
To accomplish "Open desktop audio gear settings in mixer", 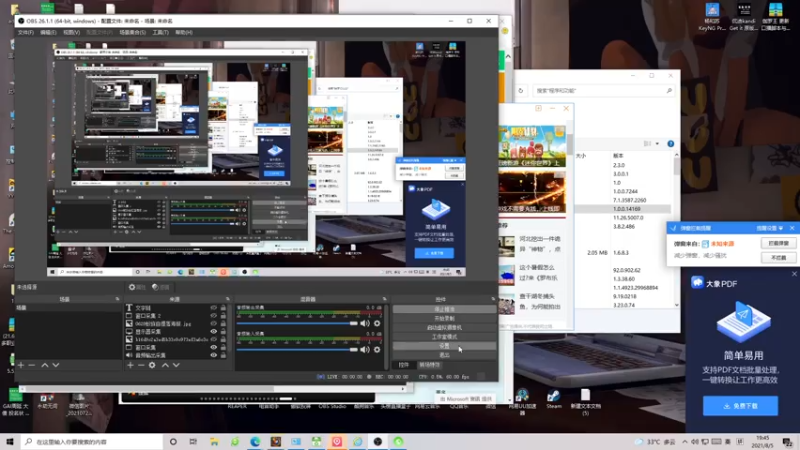I will pyautogui.click(x=377, y=323).
